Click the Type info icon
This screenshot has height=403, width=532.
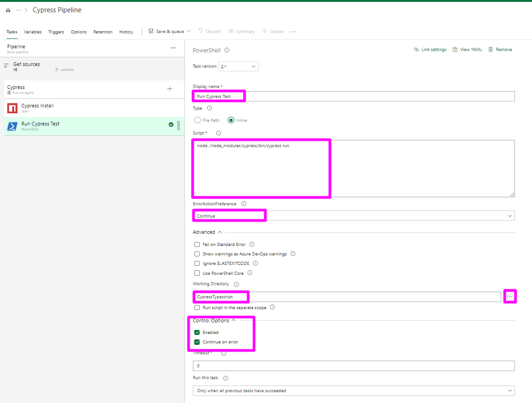[210, 108]
